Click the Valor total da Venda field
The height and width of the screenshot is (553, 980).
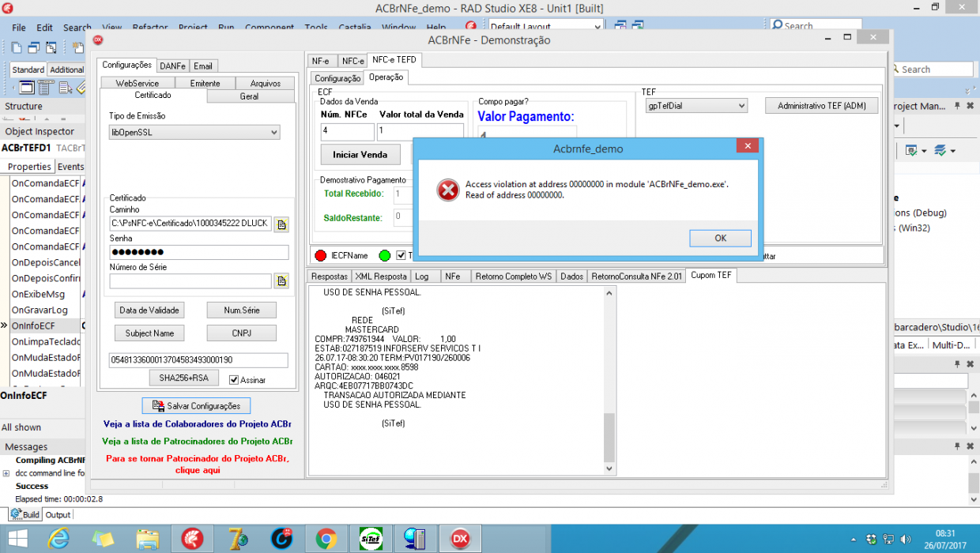coord(420,131)
